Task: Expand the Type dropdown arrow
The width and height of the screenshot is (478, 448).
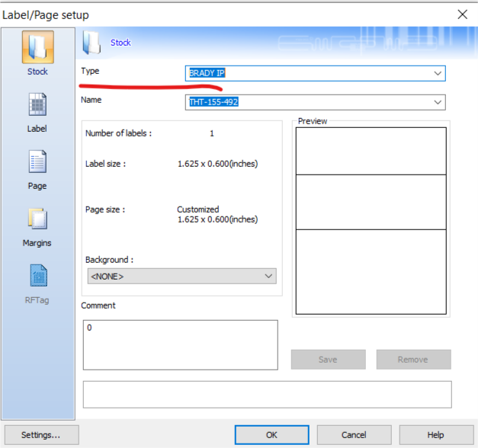Action: [438, 73]
